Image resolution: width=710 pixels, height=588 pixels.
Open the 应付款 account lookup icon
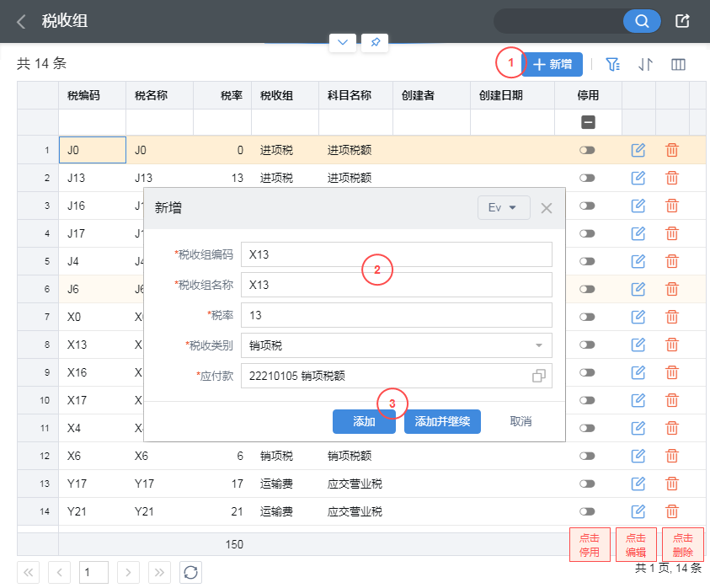539,376
